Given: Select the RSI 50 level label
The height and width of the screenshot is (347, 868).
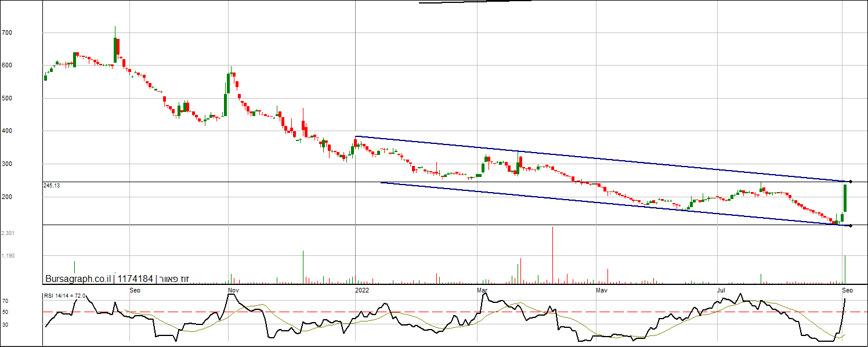Looking at the screenshot, I should click(x=5, y=312).
